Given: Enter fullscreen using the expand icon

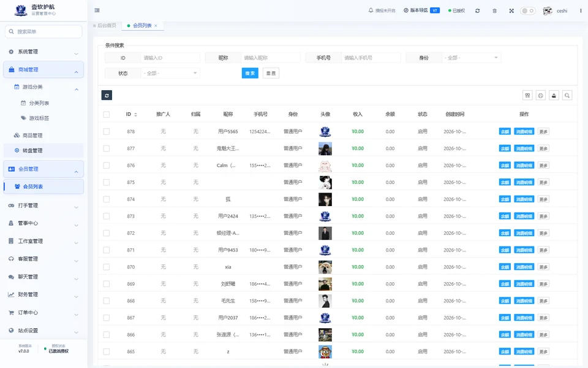Looking at the screenshot, I should [x=511, y=11].
